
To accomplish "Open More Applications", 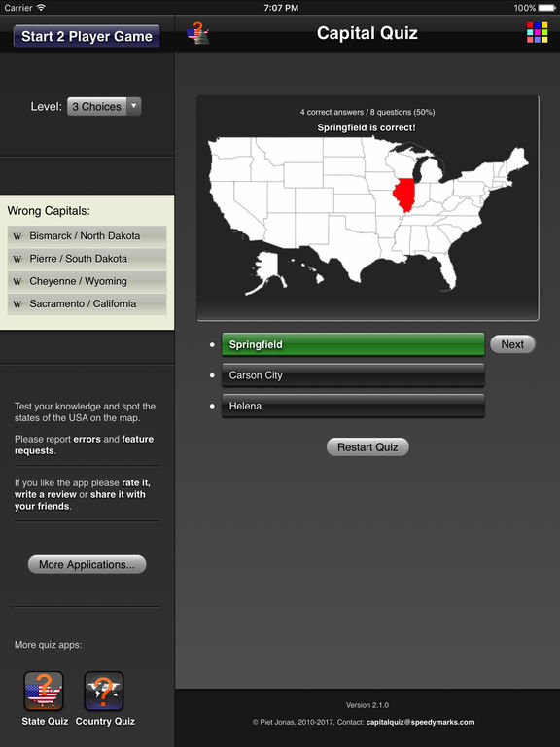I will 87,564.
